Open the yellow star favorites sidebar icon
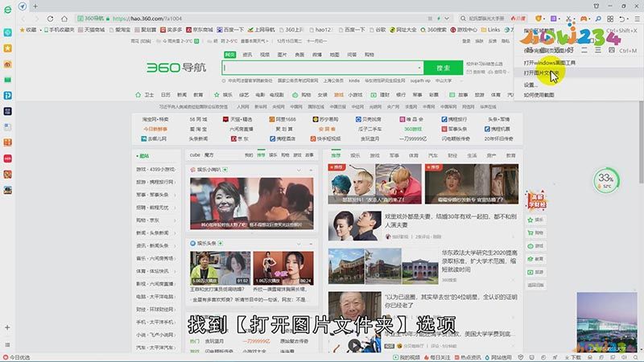 click(7, 48)
